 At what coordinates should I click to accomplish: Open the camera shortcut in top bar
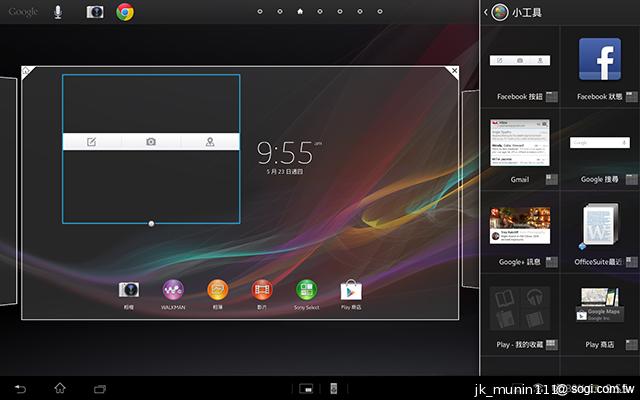tap(95, 12)
